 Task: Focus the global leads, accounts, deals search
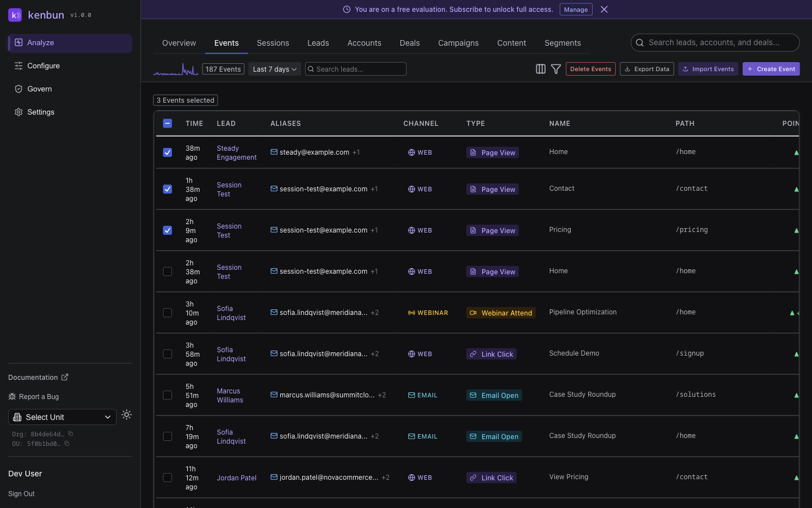[x=715, y=43]
